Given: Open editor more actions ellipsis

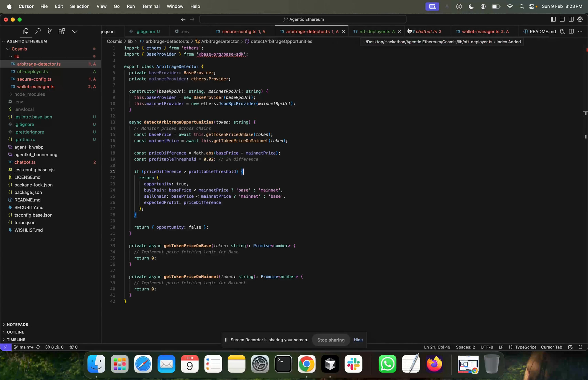Looking at the screenshot, I should click(x=580, y=31).
